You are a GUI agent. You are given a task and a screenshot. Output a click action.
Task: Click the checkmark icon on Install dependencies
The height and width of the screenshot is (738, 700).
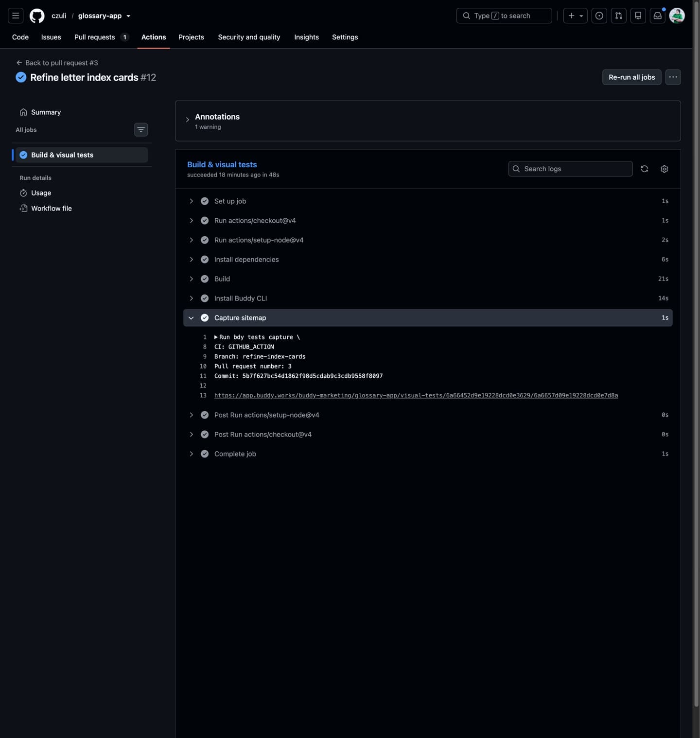coord(205,259)
